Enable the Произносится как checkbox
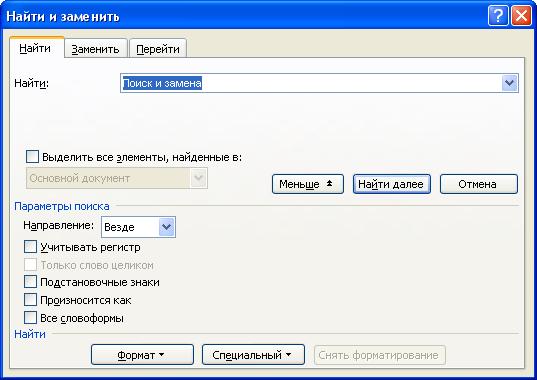Viewport: 537px width, 380px height. pos(30,300)
